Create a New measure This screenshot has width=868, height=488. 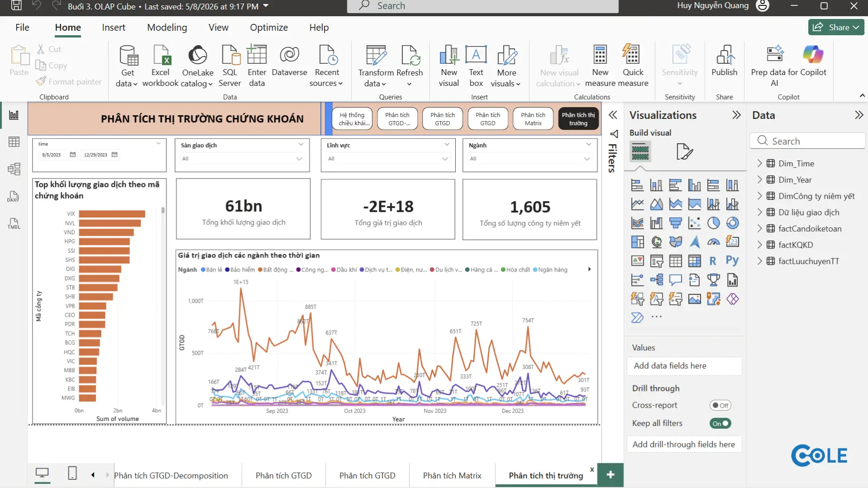600,66
